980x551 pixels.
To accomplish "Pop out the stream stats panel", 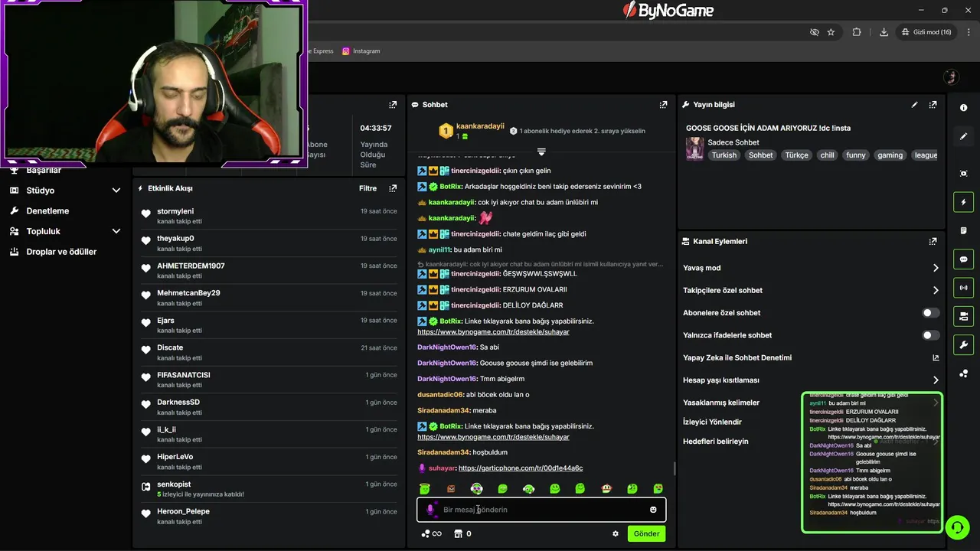I will point(393,105).
